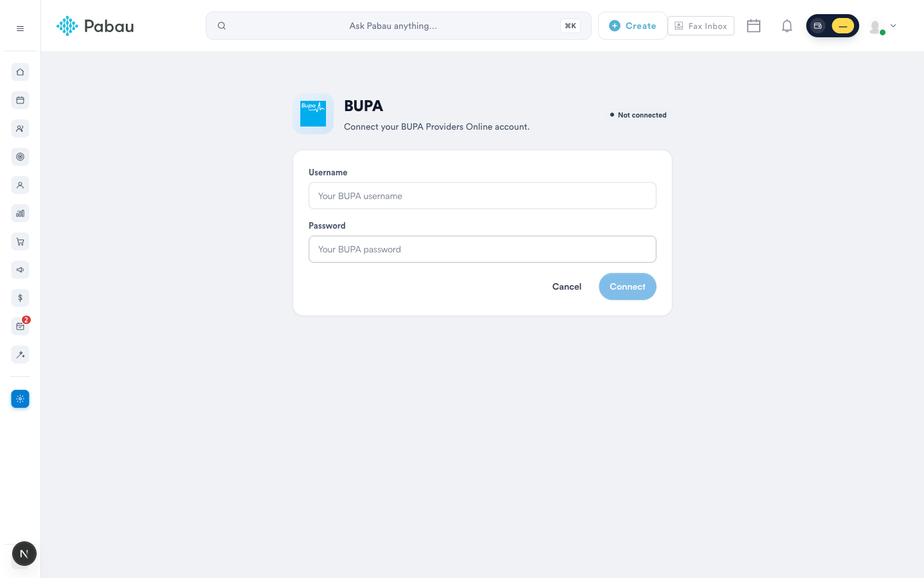Open the Fax Inbox
Image resolution: width=924 pixels, height=578 pixels.
pyautogui.click(x=701, y=26)
